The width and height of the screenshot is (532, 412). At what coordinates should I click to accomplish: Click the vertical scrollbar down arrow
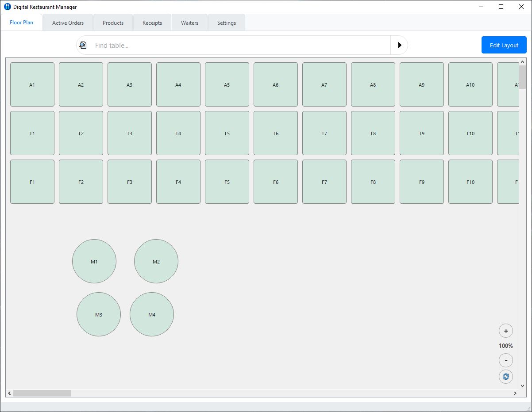[x=522, y=385]
